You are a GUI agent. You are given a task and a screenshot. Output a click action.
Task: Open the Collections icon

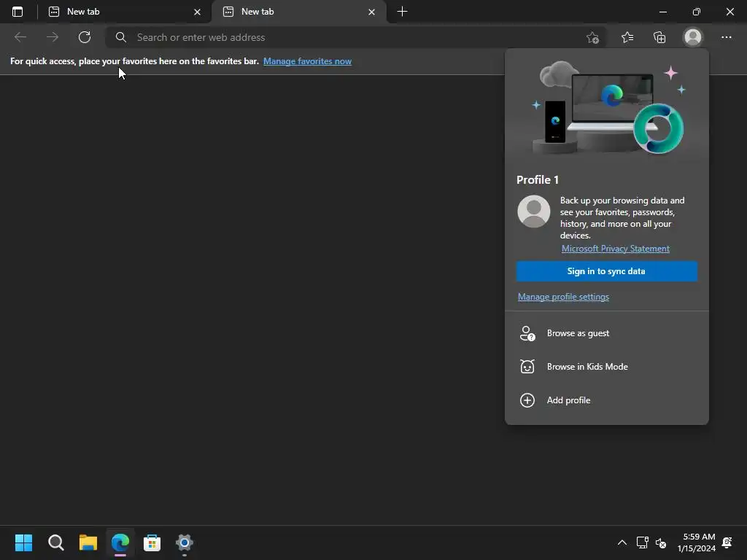(x=659, y=37)
